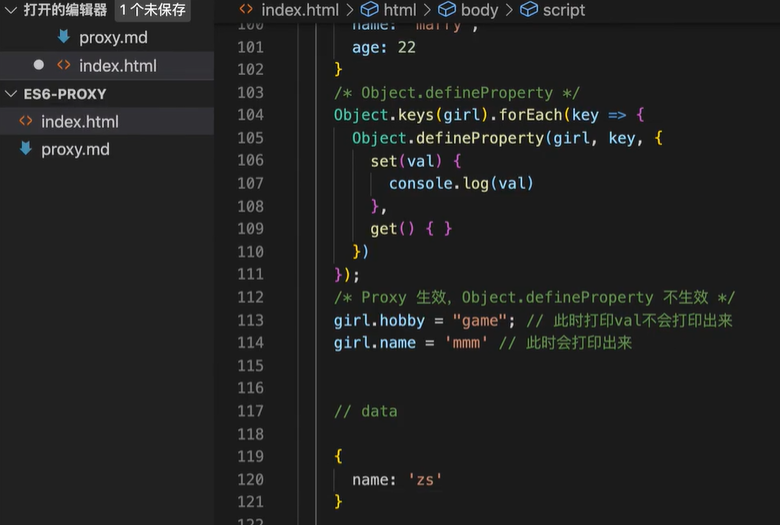
Task: Click the unsaved dot beside index.html
Action: coord(39,65)
